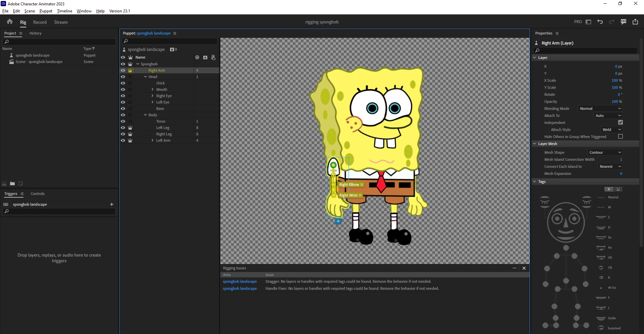Viewport: 644px width, 334px height.
Task: Open the Attach Style Weld dropdown
Action: pyautogui.click(x=611, y=130)
